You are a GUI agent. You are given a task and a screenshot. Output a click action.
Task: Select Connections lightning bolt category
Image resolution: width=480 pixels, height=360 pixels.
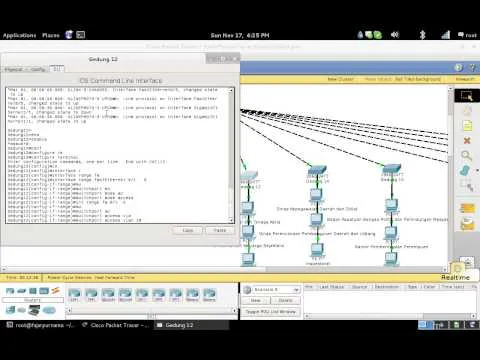click(55, 291)
